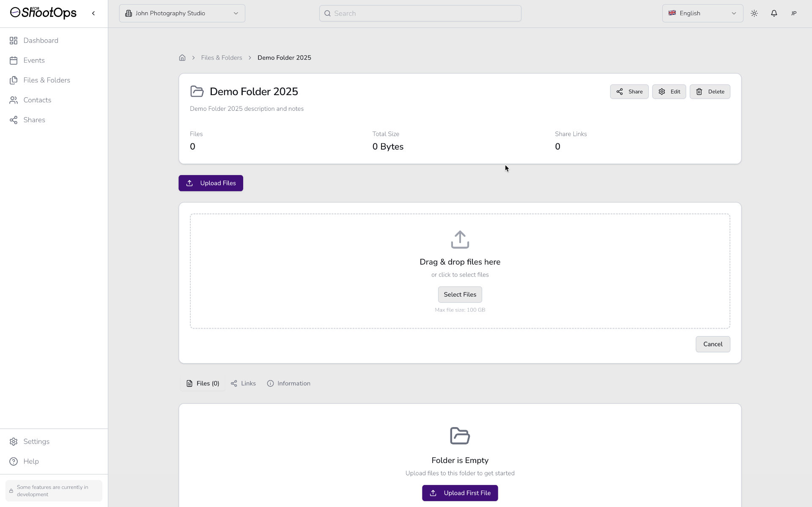
Task: Open Settings at the sidebar bottom
Action: [36, 441]
